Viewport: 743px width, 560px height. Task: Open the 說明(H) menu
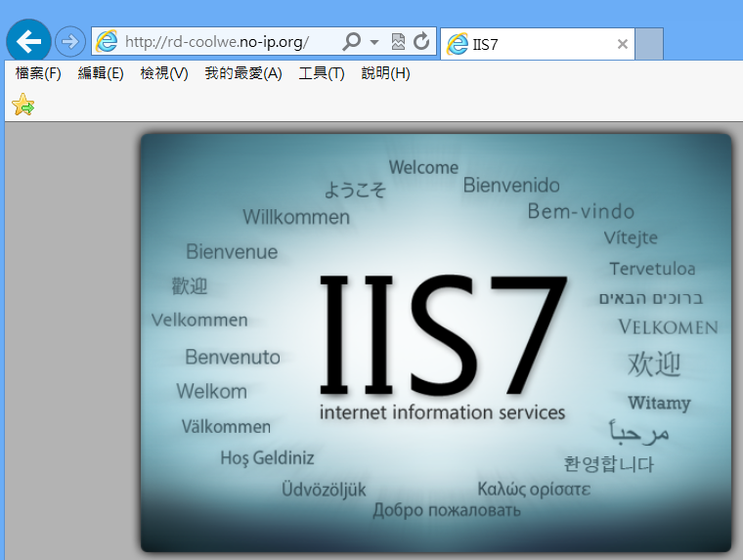click(385, 73)
